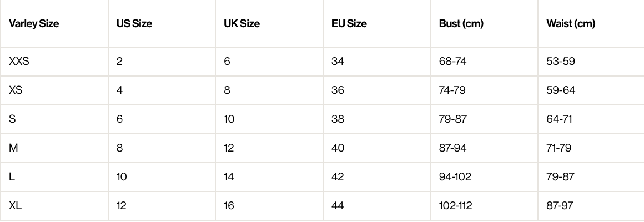Viewport: 644px width, 222px height.
Task: Select the UK Size header cell
Action: click(241, 24)
